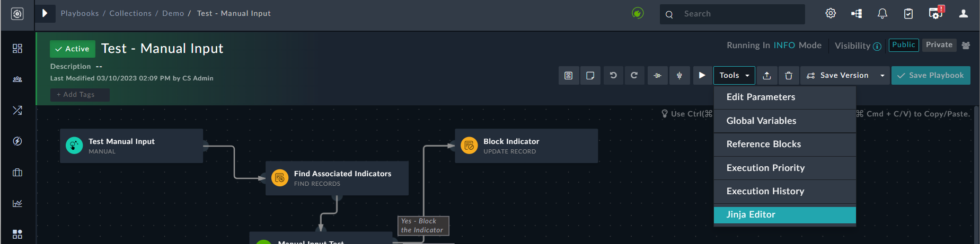Open the clipboard tasks icon in top bar
This screenshot has width=980, height=244.
(x=908, y=14)
